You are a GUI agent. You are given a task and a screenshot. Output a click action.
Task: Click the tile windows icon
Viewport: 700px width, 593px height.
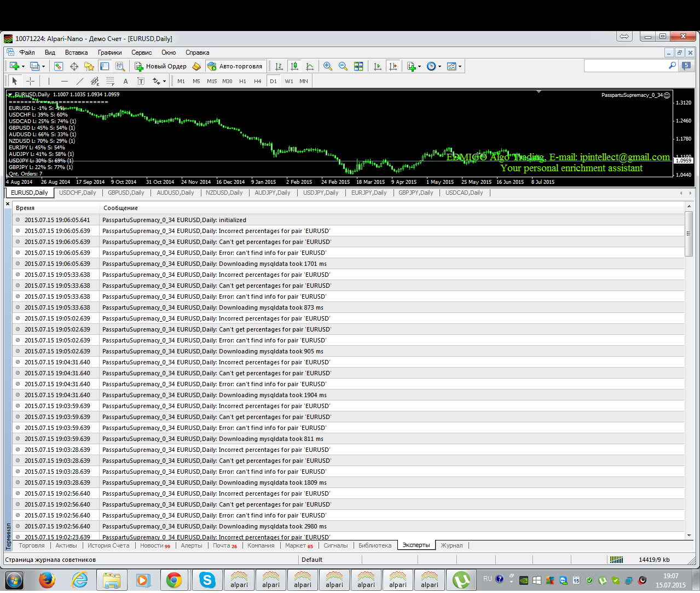pos(358,66)
